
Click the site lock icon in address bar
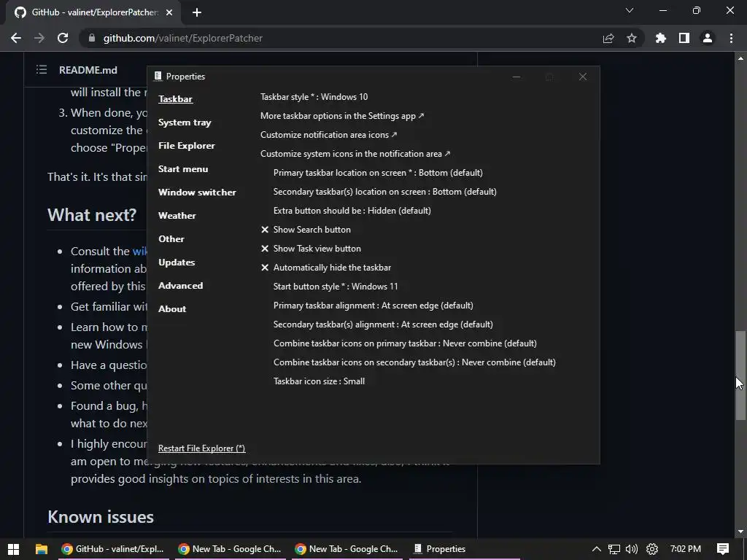pyautogui.click(x=92, y=38)
